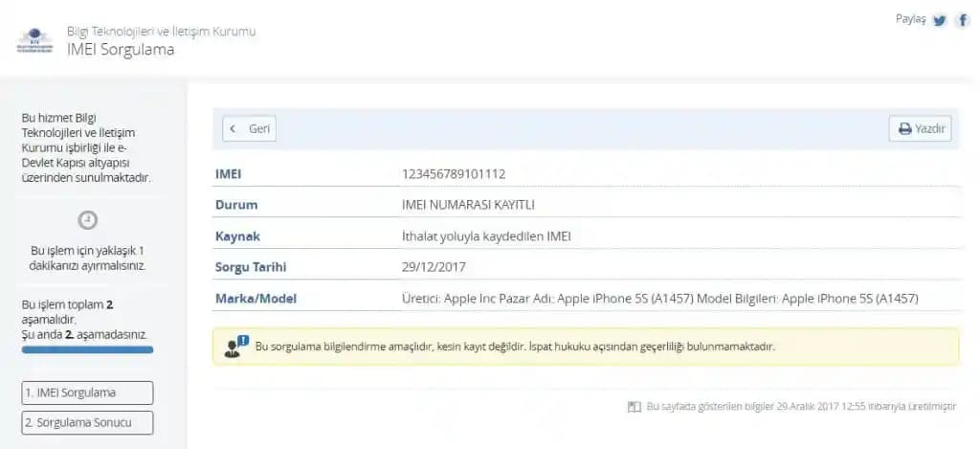
Task: Click the Sorgu Tarihi row label
Action: pyautogui.click(x=251, y=268)
